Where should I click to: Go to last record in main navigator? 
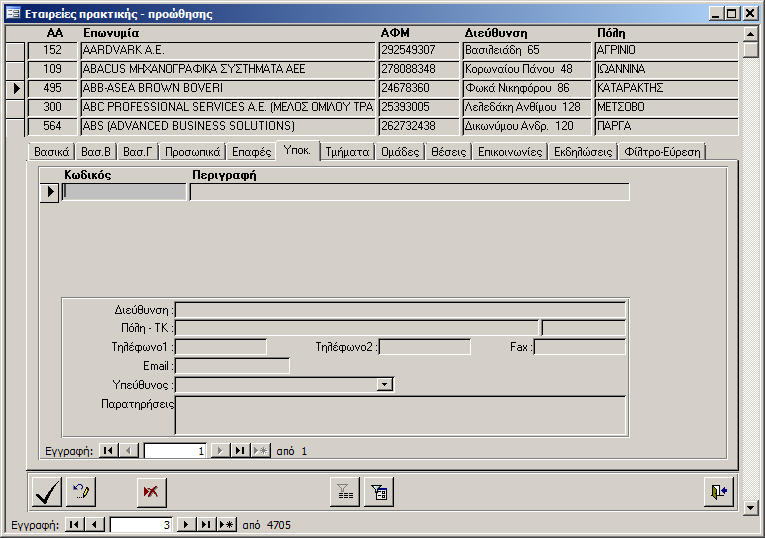click(x=206, y=525)
